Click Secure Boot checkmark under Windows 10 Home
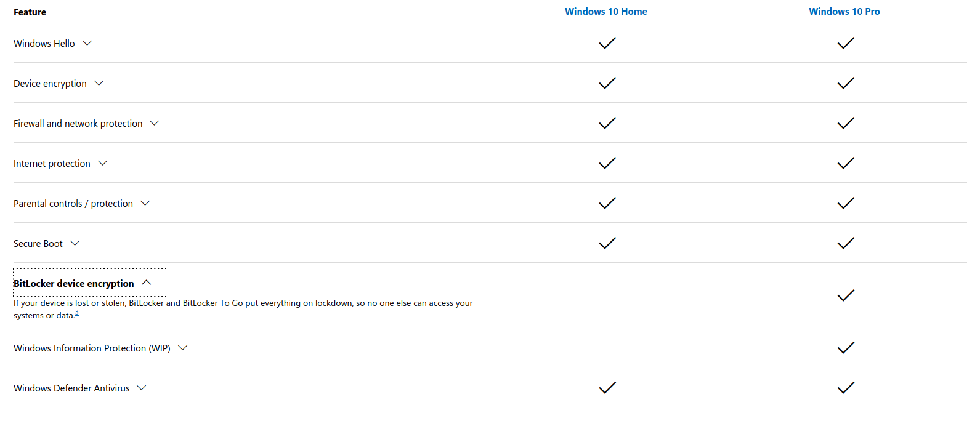Screen dimensions: 980x429 pos(607,243)
